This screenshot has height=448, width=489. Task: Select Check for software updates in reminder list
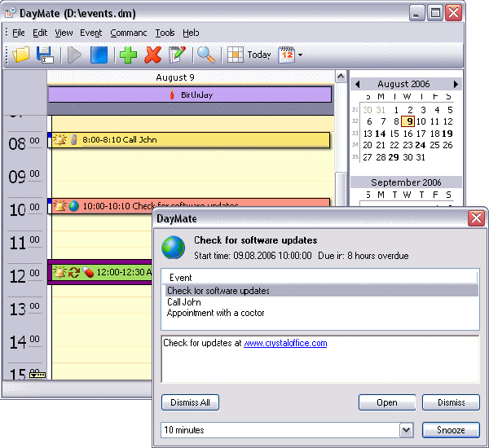(321, 291)
